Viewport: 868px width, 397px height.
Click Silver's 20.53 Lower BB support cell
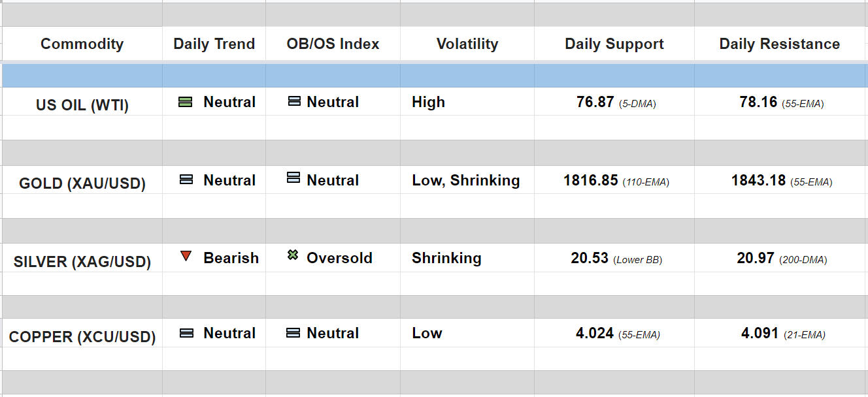(615, 259)
